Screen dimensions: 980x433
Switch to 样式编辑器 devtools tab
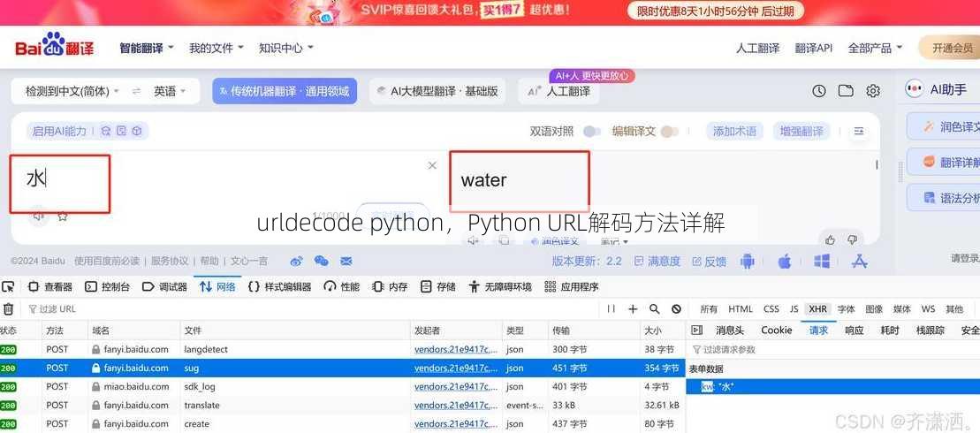tap(279, 287)
